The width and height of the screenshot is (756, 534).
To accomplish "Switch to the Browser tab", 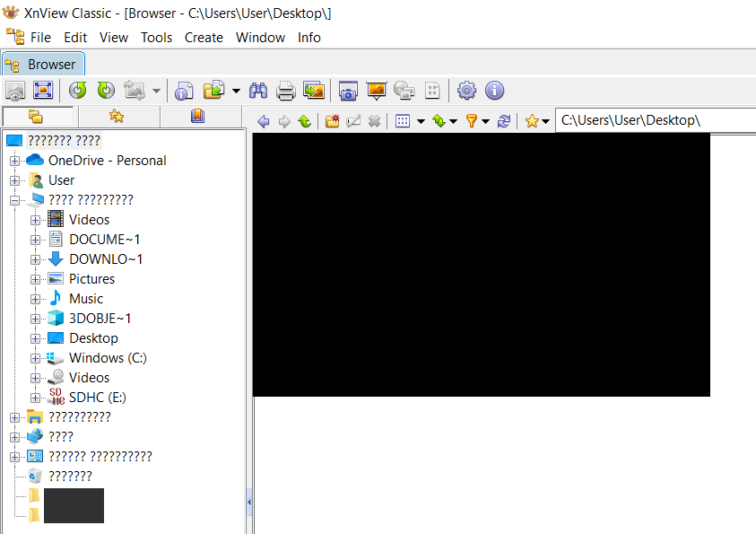I will click(43, 64).
